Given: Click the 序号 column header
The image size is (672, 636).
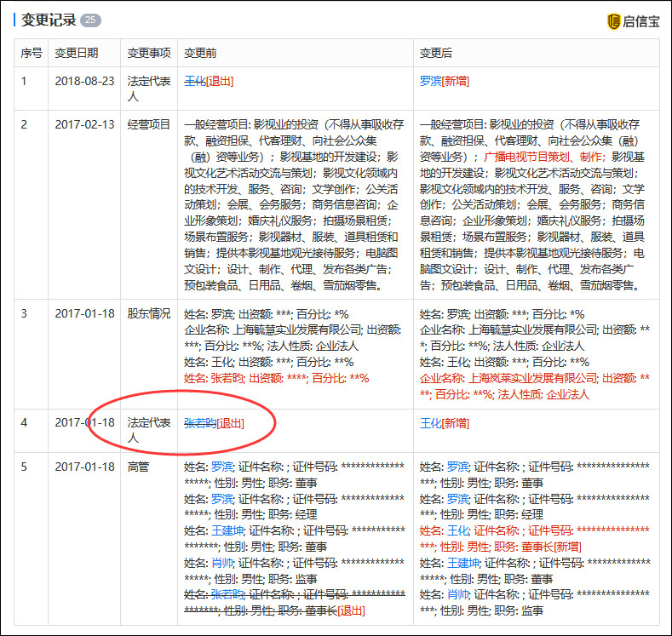Looking at the screenshot, I should (x=32, y=53).
